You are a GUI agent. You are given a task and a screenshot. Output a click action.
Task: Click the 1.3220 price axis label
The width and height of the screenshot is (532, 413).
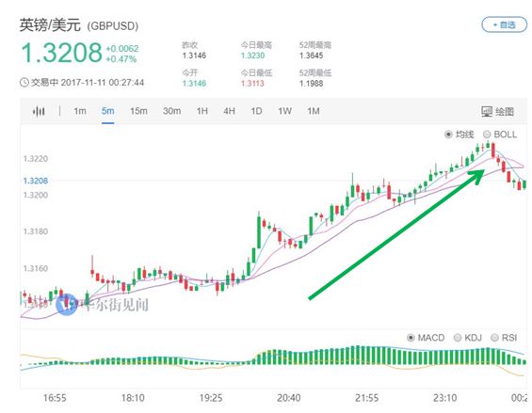click(35, 159)
